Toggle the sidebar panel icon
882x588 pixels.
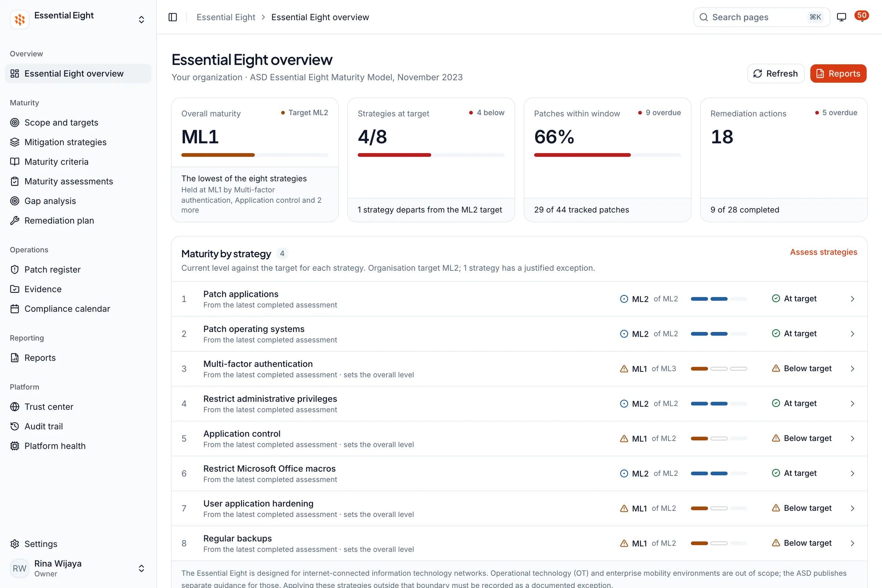pos(172,17)
